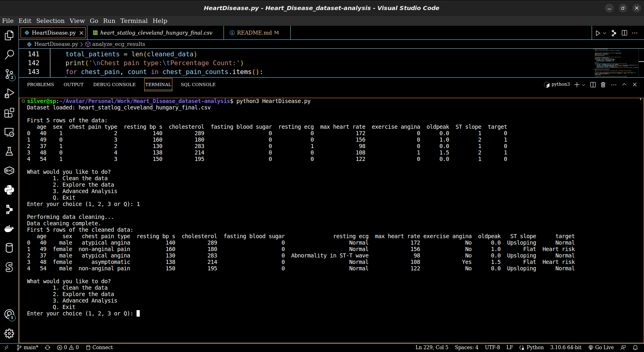This screenshot has width=644, height=352.
Task: Switch to the OUTPUT panel tab
Action: tap(73, 84)
